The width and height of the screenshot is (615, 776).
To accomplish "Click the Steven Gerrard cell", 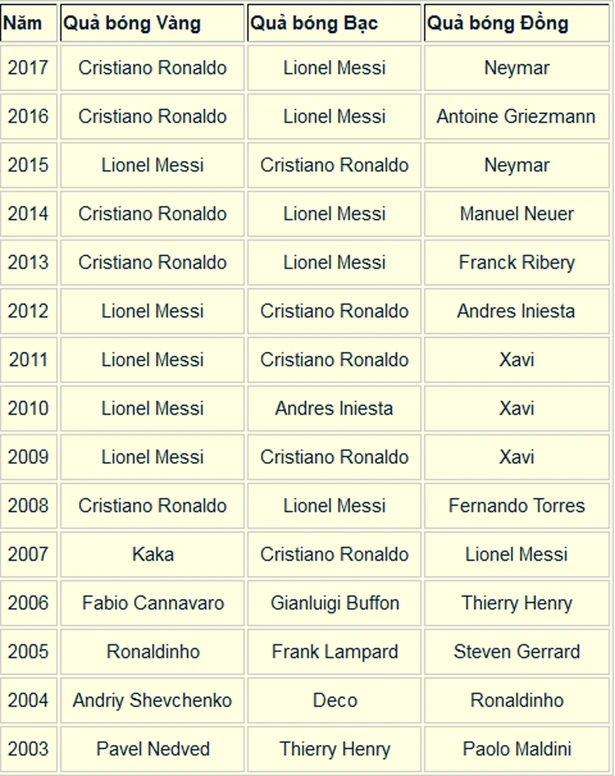I will click(x=516, y=652).
